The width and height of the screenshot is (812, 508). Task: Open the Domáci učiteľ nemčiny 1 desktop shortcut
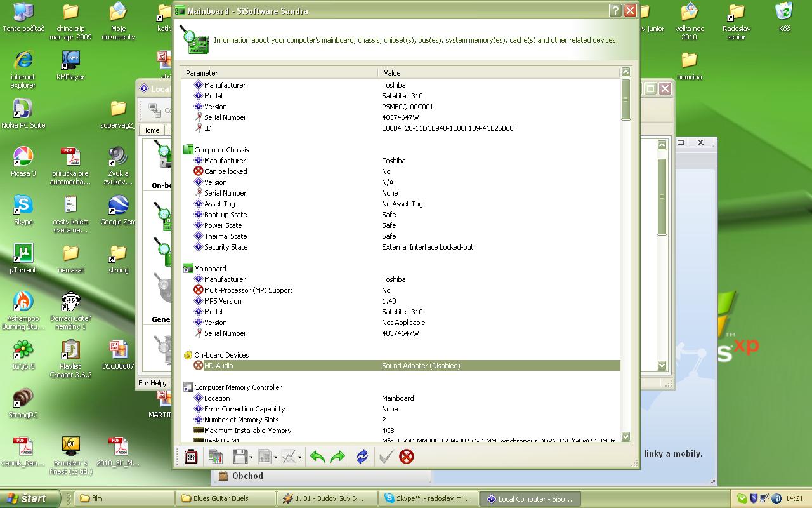pyautogui.click(x=70, y=311)
